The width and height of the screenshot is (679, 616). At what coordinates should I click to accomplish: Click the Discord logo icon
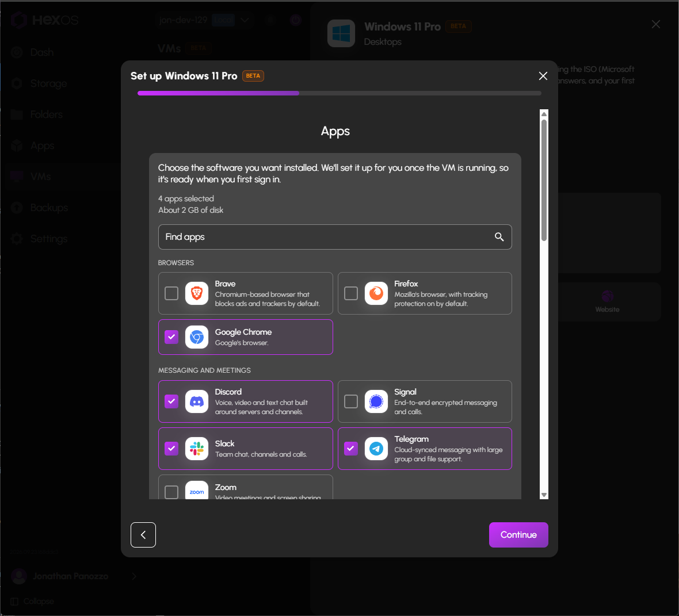pos(197,401)
